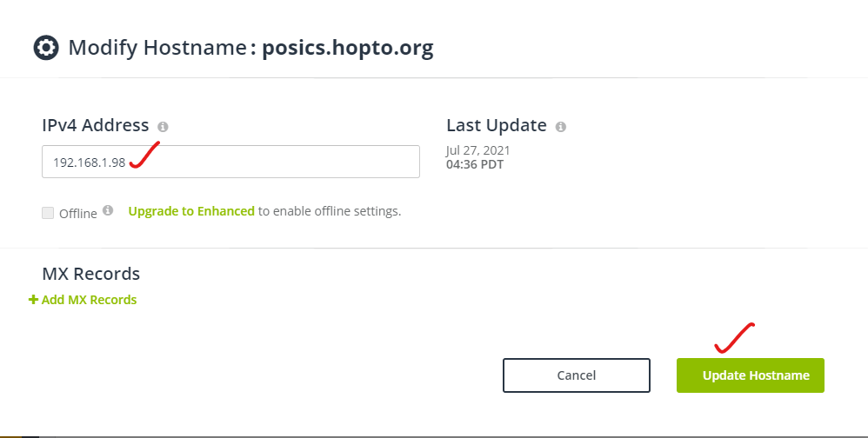Click the Jul 27, 2021 date text

click(478, 150)
